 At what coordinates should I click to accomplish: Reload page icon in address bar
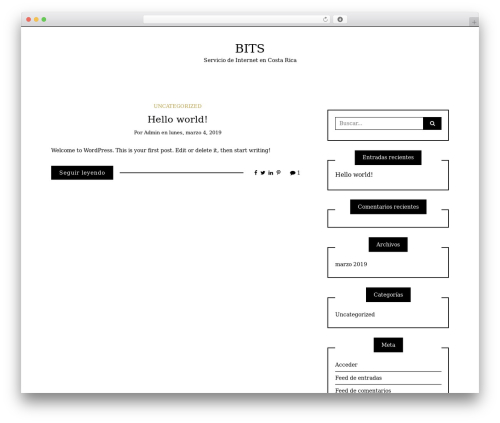[x=325, y=19]
